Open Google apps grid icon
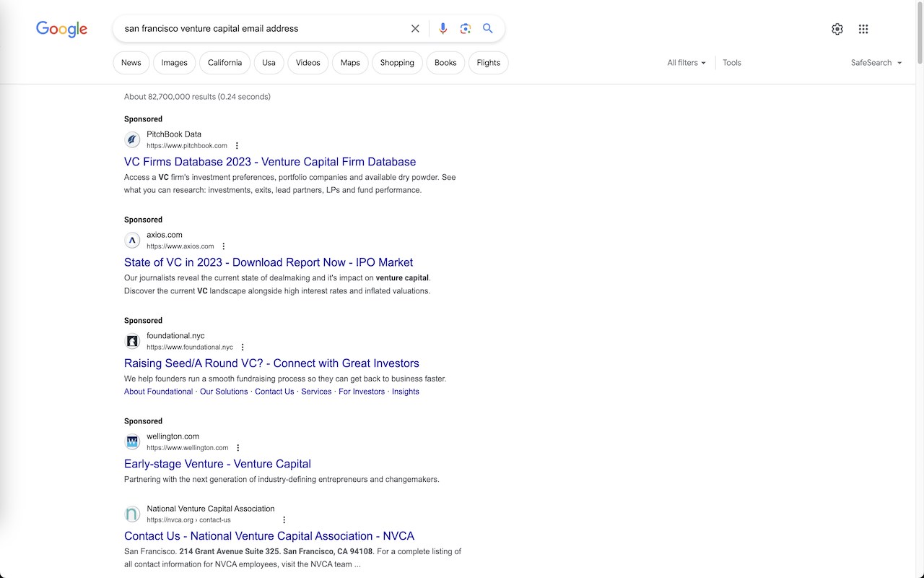Screen dimensions: 924x578 863,29
